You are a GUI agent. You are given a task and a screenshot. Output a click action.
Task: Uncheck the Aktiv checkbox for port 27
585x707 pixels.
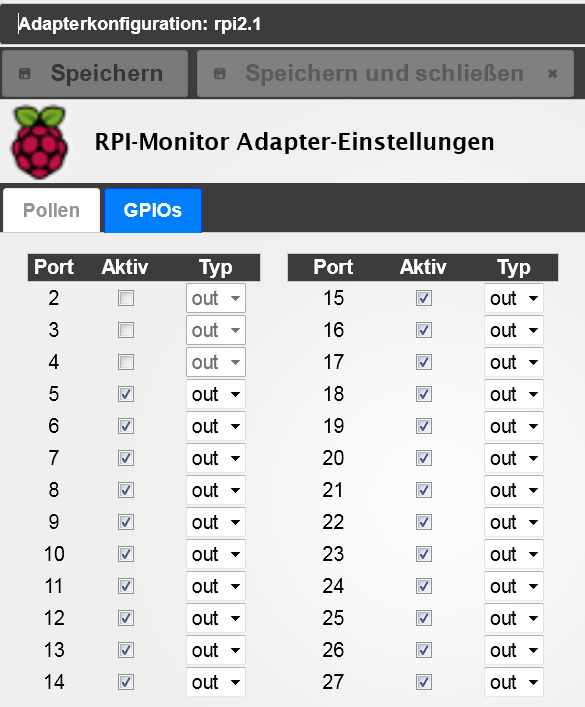pyautogui.click(x=424, y=682)
